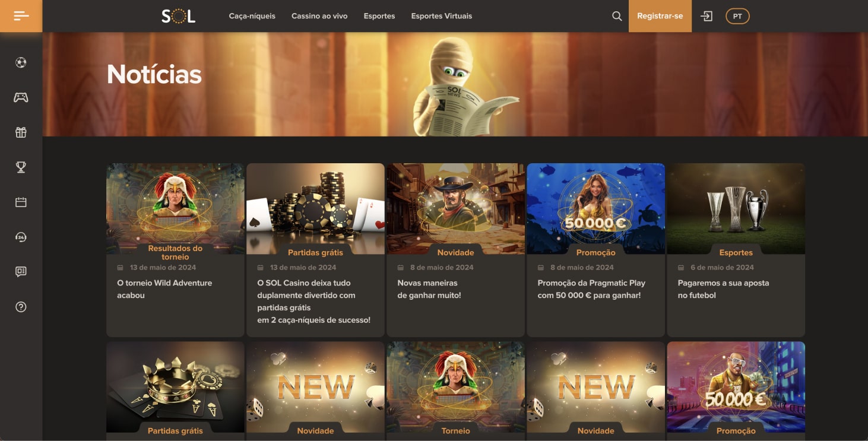Open the 24-hour support icon
Screen dimensions: 868x441
coord(21,237)
